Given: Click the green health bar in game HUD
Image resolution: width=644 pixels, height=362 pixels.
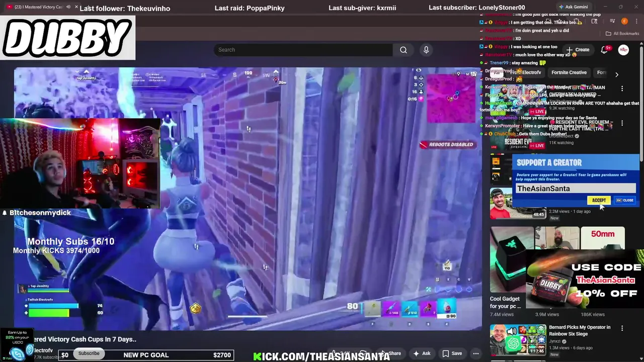Looking at the screenshot, I should [x=49, y=313].
